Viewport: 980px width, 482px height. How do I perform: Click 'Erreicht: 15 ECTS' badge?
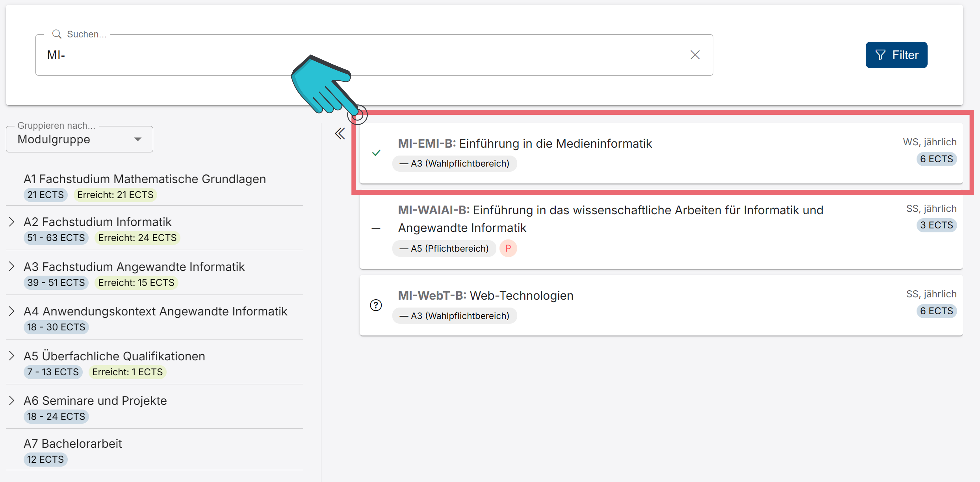click(136, 283)
